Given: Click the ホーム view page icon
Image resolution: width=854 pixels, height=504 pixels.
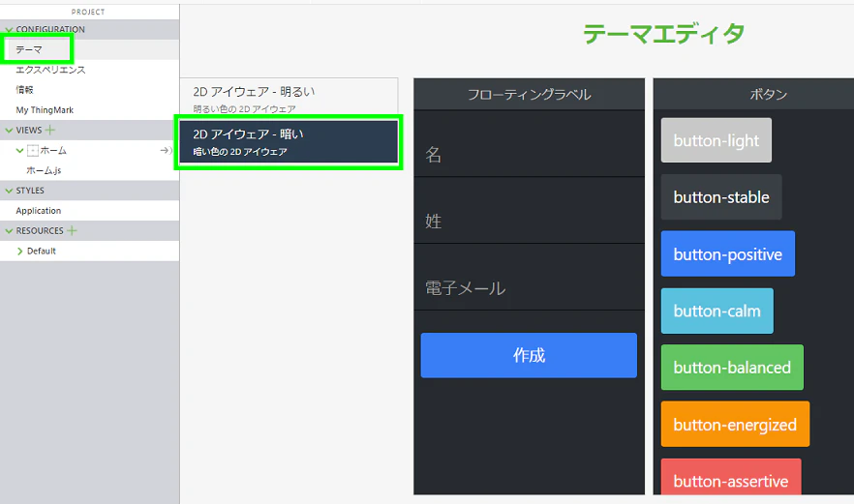Looking at the screenshot, I should coord(33,150).
